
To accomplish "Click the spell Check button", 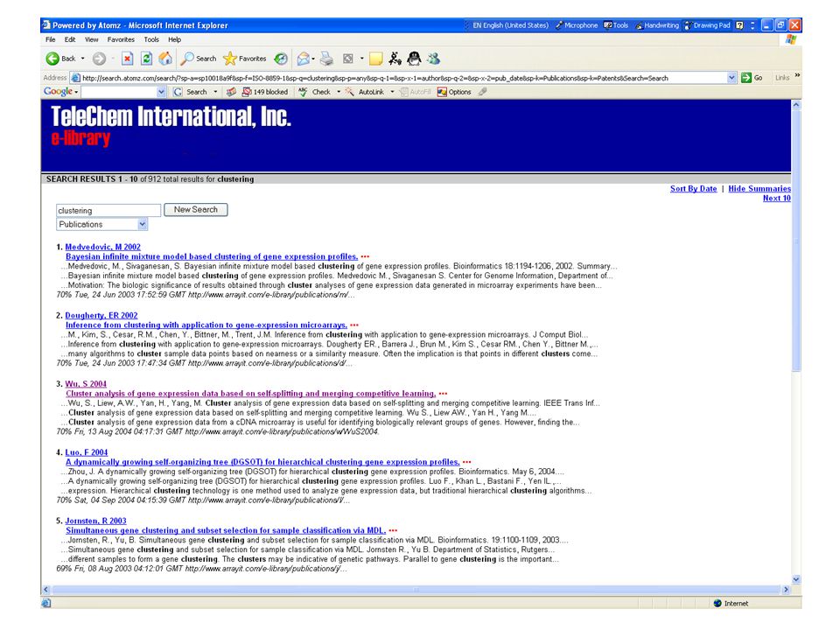I will 315,92.
